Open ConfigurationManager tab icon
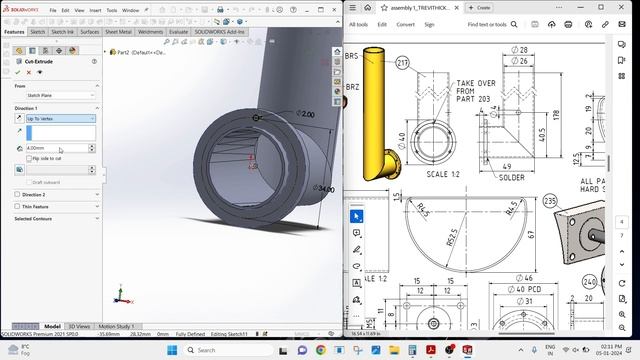This screenshot has width=640, height=360. (46, 51)
